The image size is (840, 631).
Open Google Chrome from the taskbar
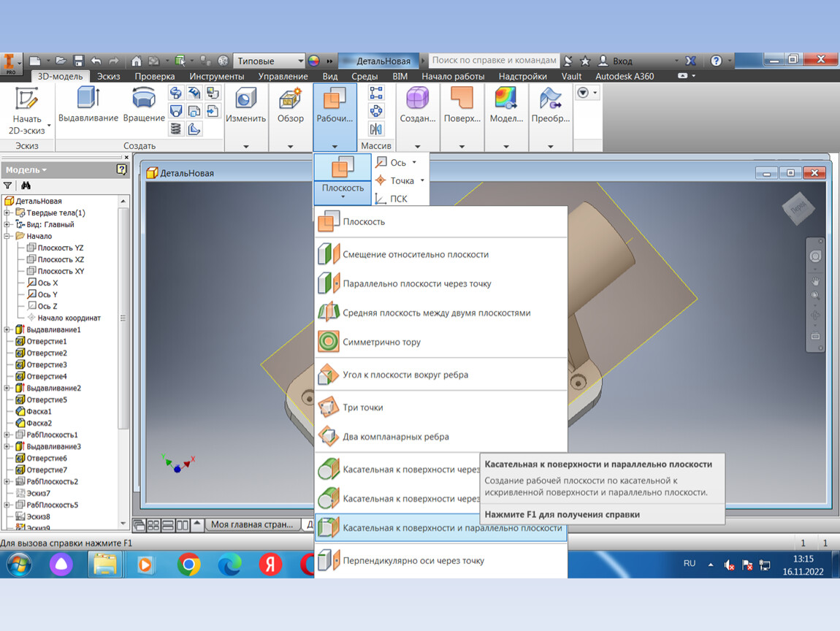(x=188, y=565)
